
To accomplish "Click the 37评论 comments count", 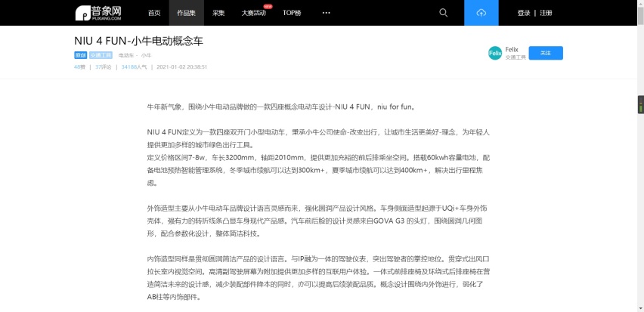I will (x=103, y=67).
